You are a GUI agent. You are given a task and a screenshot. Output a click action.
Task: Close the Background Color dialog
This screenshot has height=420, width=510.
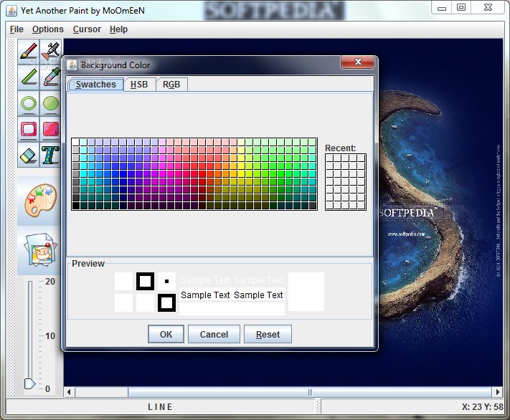[357, 62]
